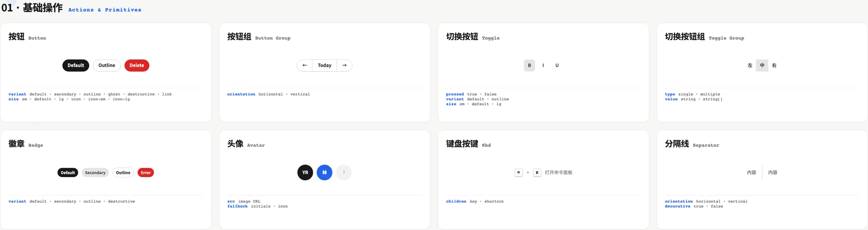Click the 'children' prop in Kbd card
Image resolution: width=868 pixels, height=230 pixels.
456,202
